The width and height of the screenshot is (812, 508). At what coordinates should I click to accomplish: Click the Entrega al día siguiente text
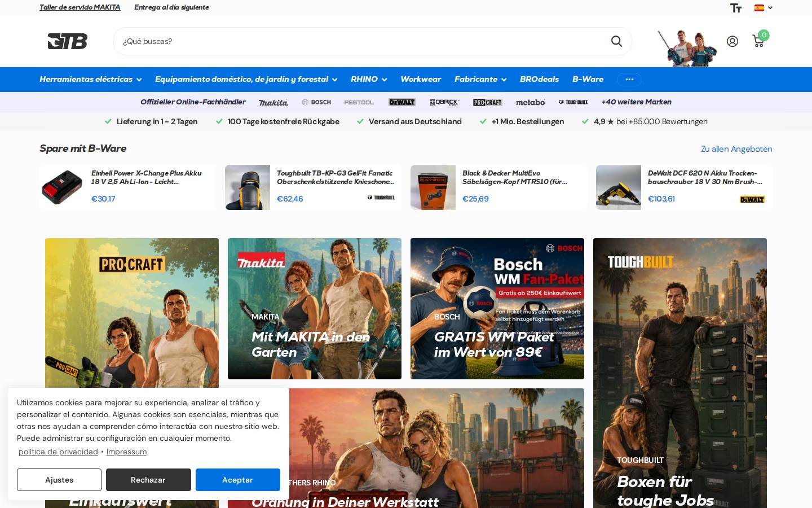point(171,7)
